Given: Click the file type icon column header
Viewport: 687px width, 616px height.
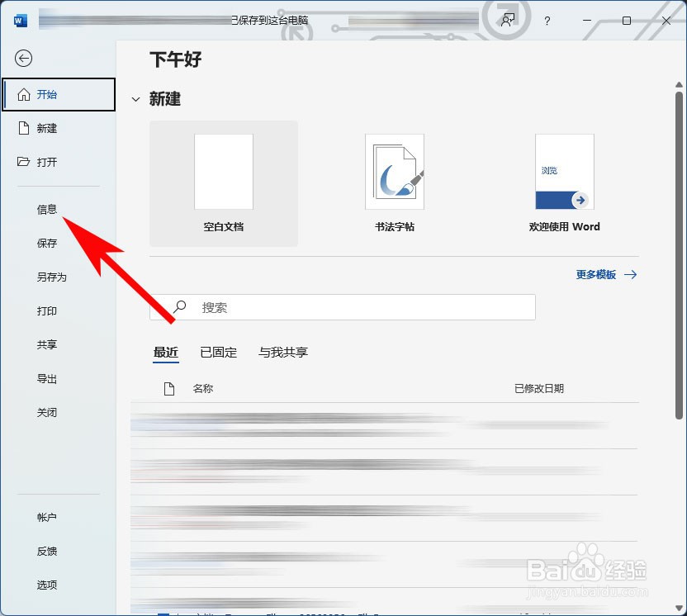Looking at the screenshot, I should [x=169, y=389].
